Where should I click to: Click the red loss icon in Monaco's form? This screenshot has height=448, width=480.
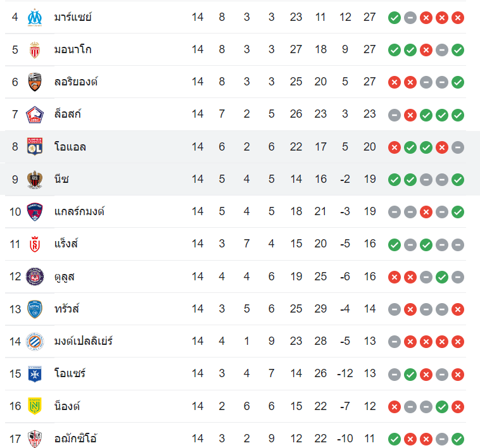point(426,49)
